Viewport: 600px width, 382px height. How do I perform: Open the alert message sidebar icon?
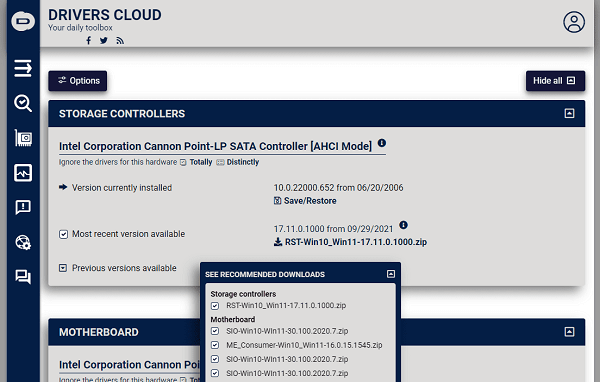[23, 207]
